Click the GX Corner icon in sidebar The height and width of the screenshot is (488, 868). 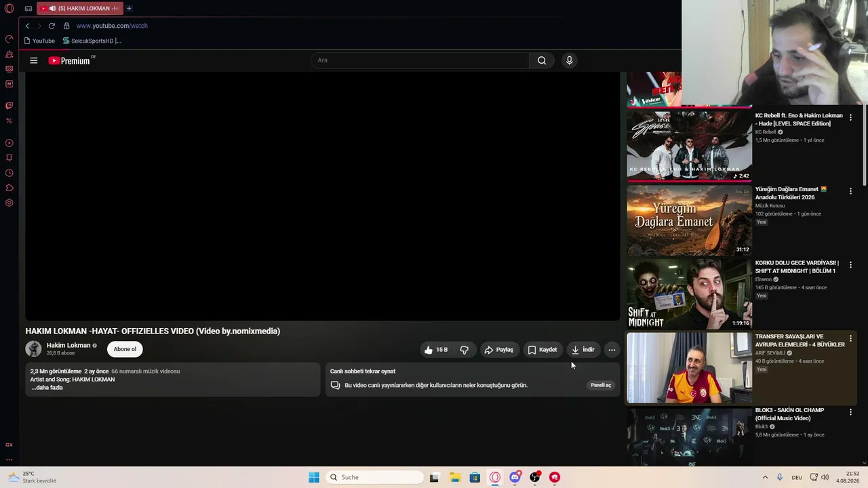click(x=9, y=445)
